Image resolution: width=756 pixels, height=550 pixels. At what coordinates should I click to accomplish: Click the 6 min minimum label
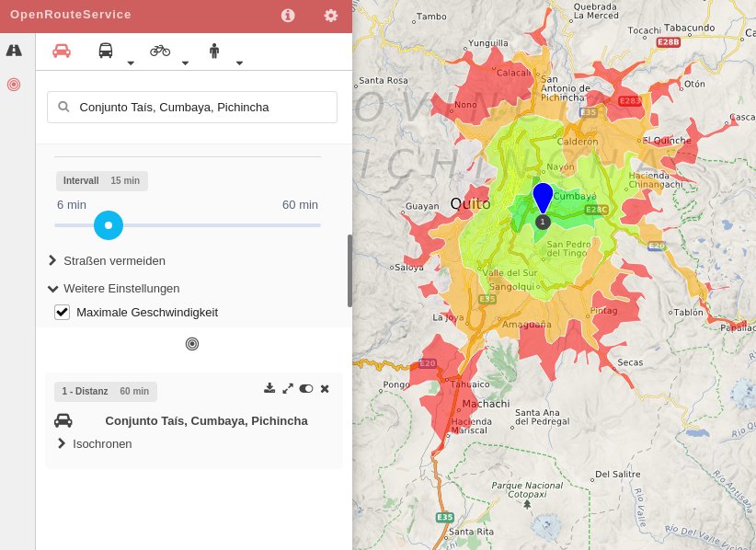[x=72, y=205]
